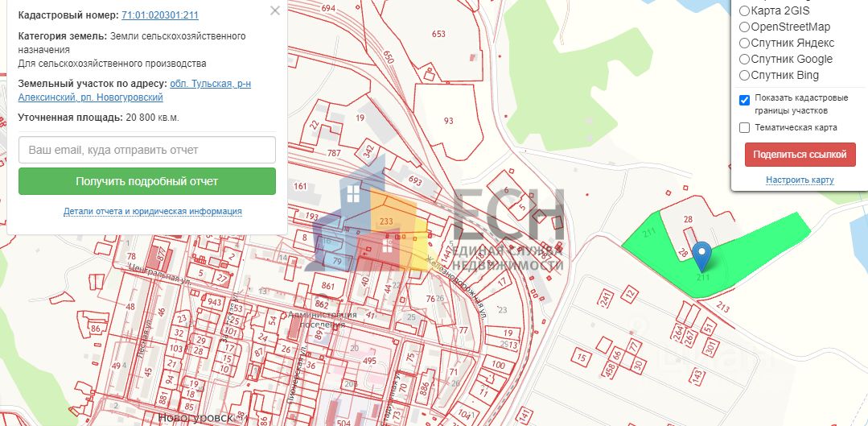Close the cadastral info popup
This screenshot has height=426, width=868.
(x=274, y=10)
